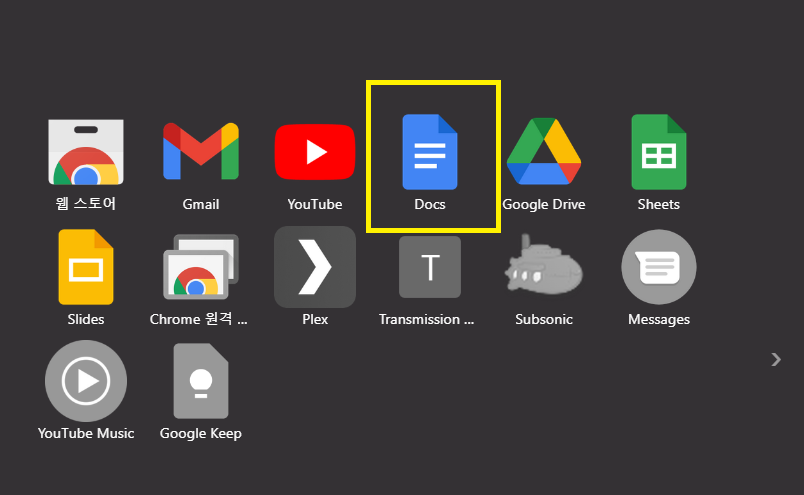Image resolution: width=804 pixels, height=495 pixels.
Task: Launch the Plex app
Action: pyautogui.click(x=315, y=267)
